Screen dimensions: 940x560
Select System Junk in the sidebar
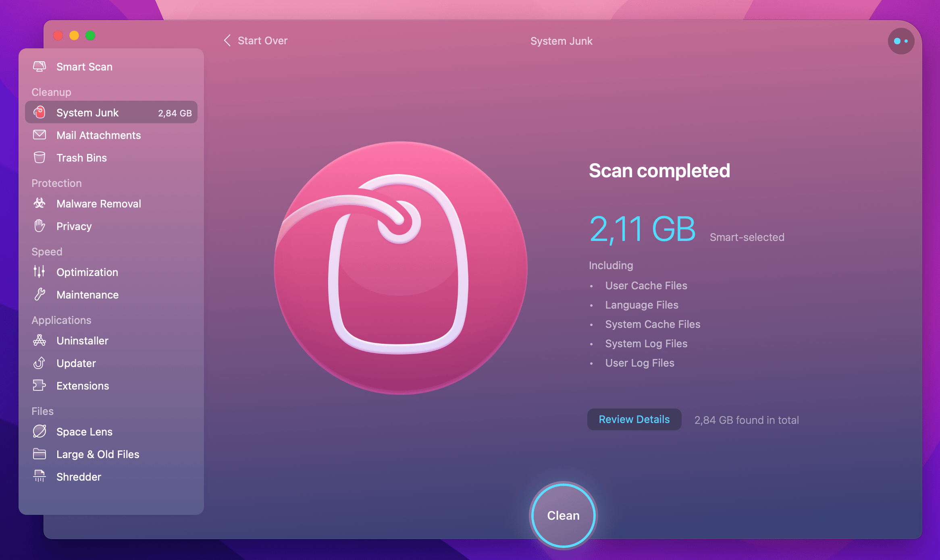111,112
